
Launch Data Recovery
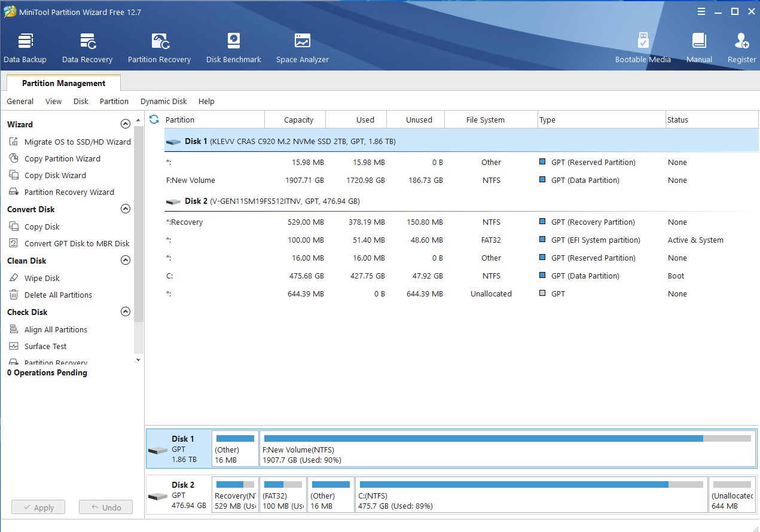click(87, 48)
